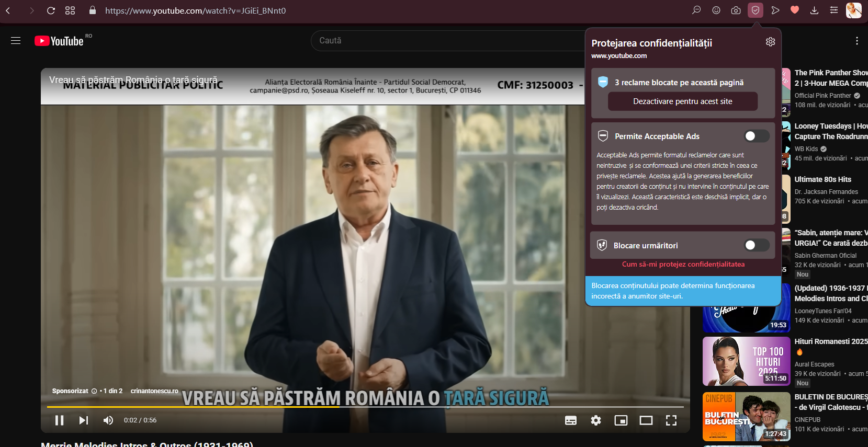Open Cum să-mi protejez confidențialitatea link
Image resolution: width=868 pixels, height=447 pixels.
point(683,264)
